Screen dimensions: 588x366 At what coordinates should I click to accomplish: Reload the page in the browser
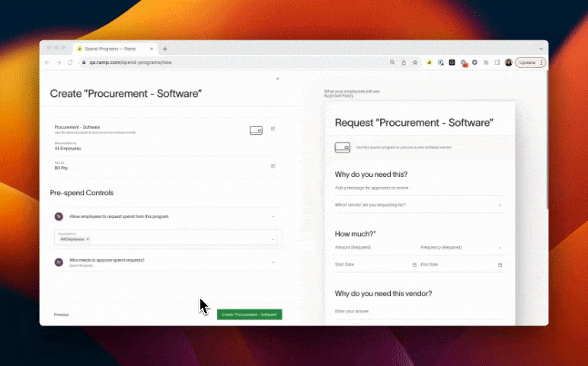[70, 63]
